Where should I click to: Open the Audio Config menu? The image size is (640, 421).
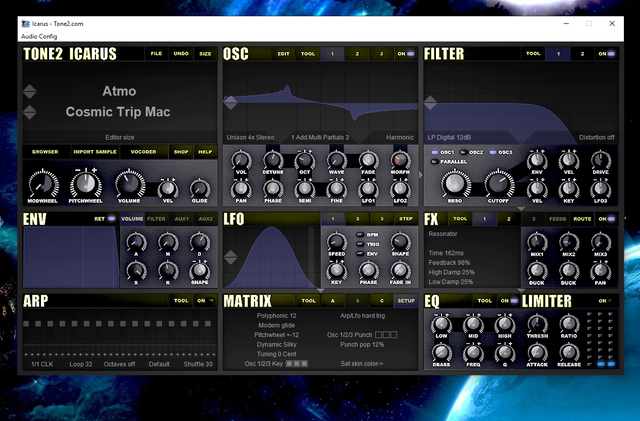(x=39, y=36)
